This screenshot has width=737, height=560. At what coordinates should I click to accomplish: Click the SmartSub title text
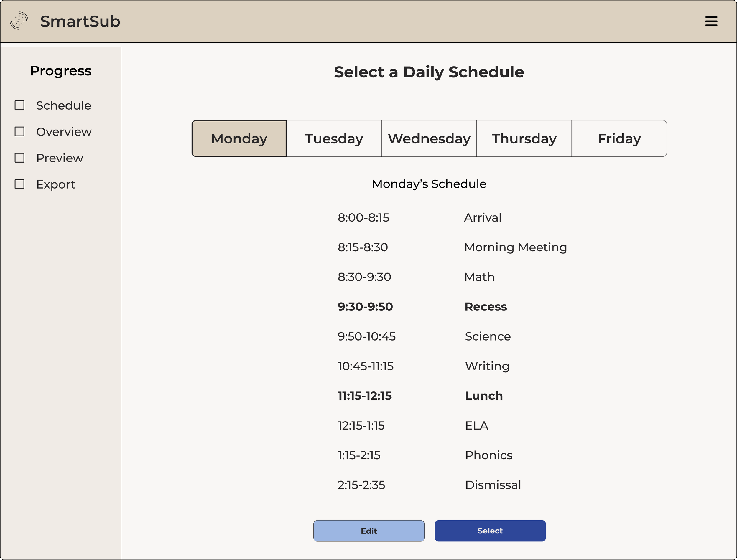[80, 21]
